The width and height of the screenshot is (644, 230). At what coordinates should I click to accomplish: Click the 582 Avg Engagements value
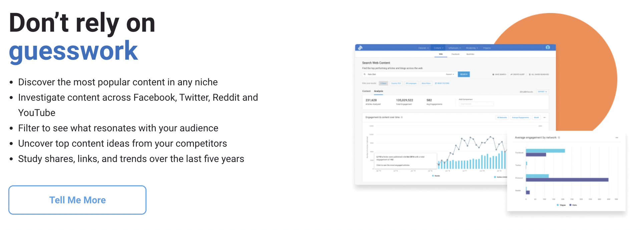pyautogui.click(x=429, y=100)
